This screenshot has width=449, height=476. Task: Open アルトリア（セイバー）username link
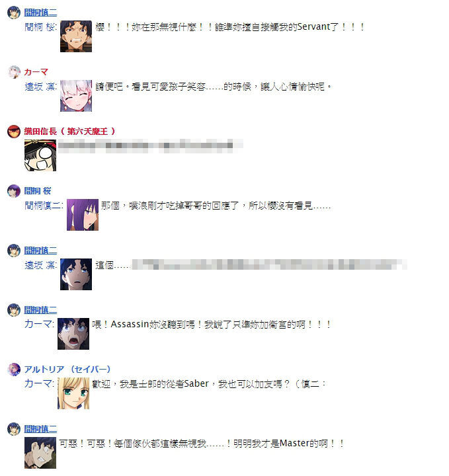(67, 370)
